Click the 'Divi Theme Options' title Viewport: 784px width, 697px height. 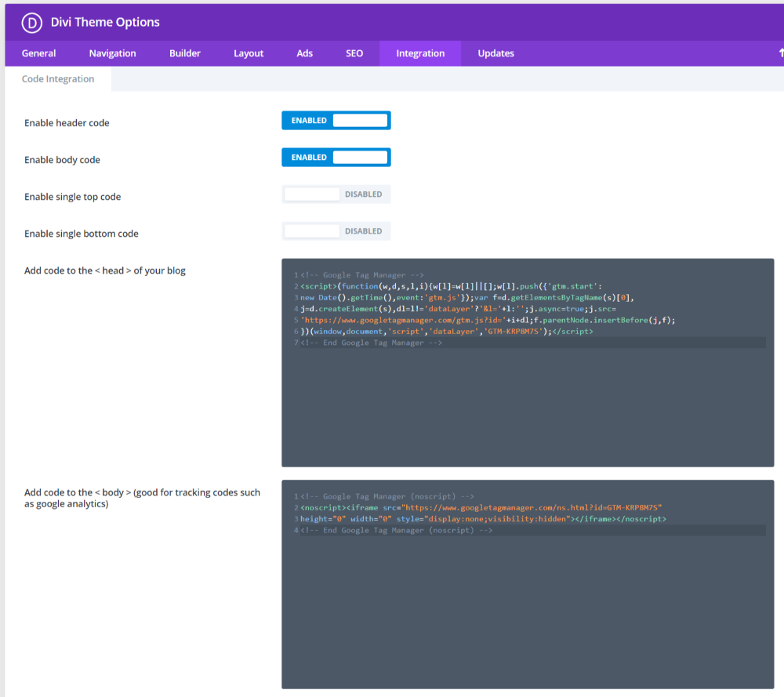tap(105, 23)
